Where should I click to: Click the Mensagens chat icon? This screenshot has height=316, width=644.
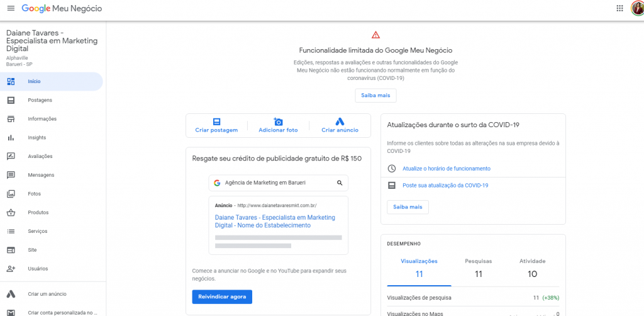pos(11,175)
